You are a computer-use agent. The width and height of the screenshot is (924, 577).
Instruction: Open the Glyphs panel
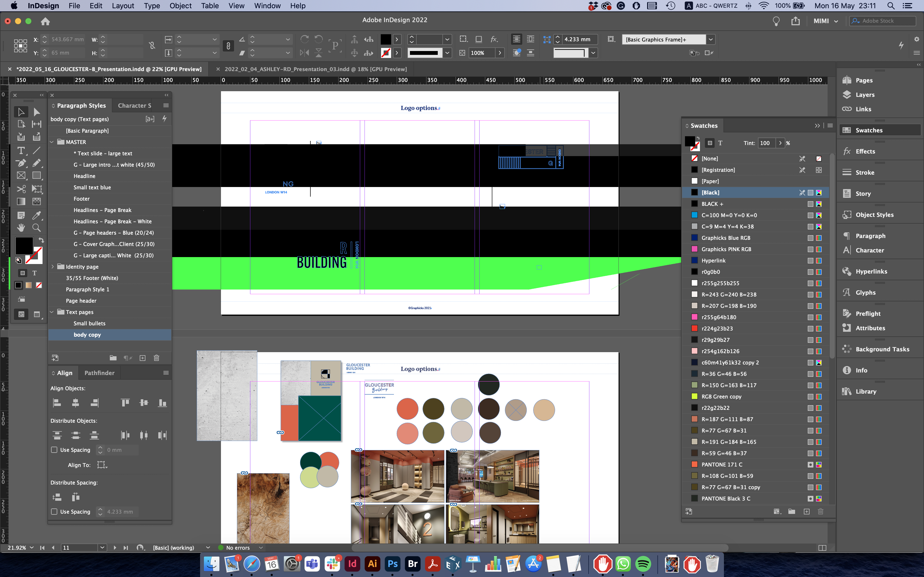[x=865, y=292]
